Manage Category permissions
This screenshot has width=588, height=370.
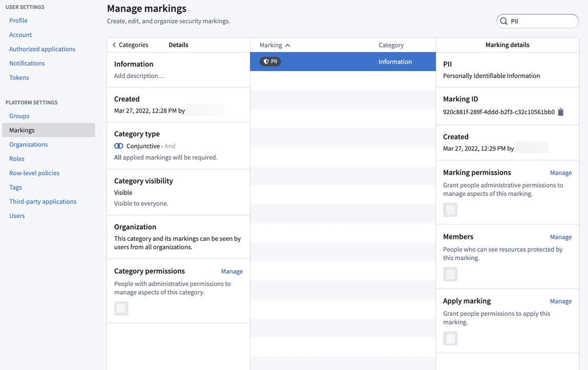[x=232, y=272]
